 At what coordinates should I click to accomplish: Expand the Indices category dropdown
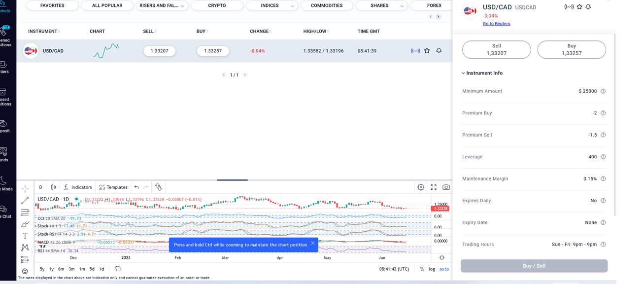click(272, 5)
